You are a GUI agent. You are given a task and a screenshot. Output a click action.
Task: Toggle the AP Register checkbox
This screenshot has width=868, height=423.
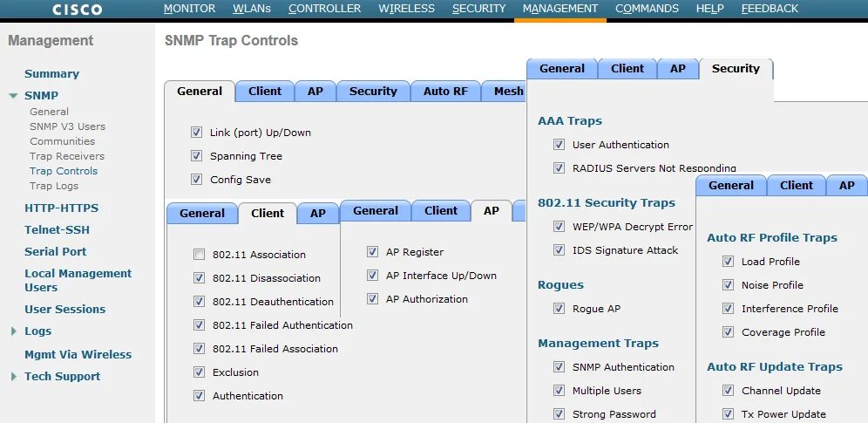click(372, 252)
